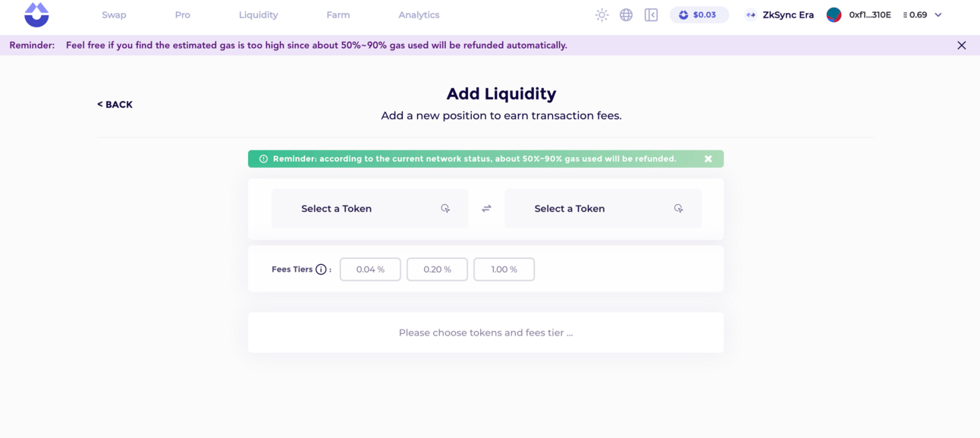Open the second Select a Token dropdown
Image resolution: width=980 pixels, height=438 pixels.
pyautogui.click(x=603, y=208)
